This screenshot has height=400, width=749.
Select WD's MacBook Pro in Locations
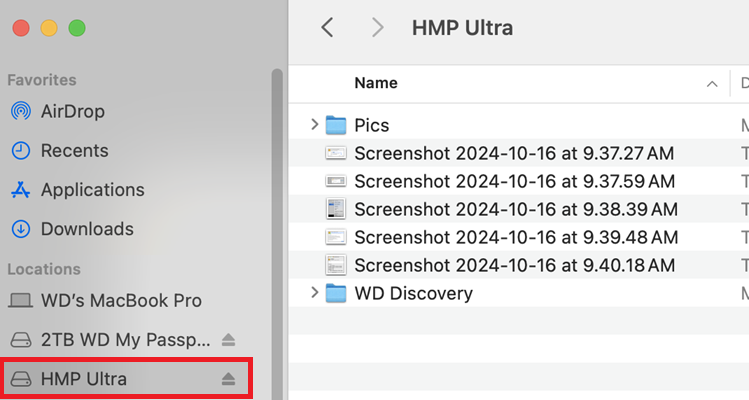120,300
